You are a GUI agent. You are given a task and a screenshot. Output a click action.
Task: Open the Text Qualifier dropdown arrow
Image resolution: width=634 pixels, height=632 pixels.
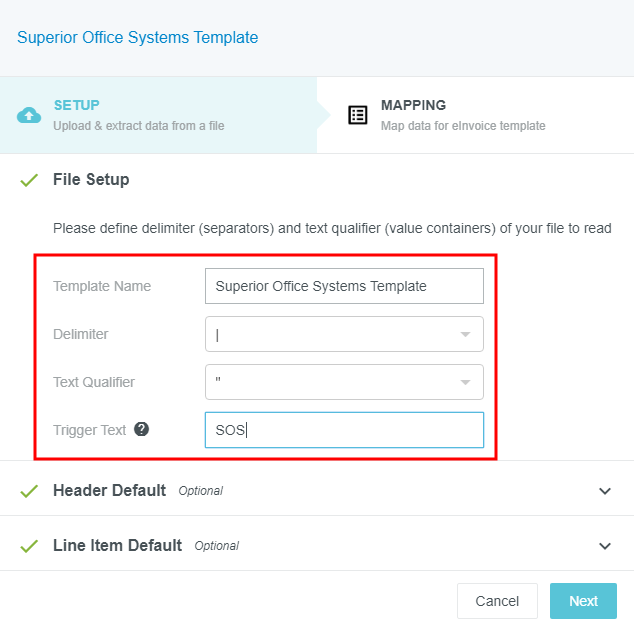[465, 382]
